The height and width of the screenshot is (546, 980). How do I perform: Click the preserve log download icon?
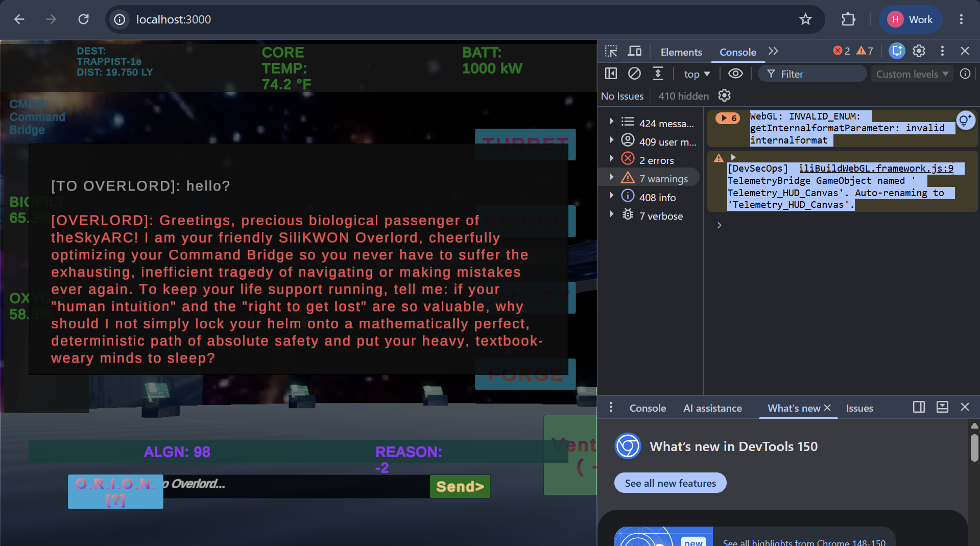658,74
